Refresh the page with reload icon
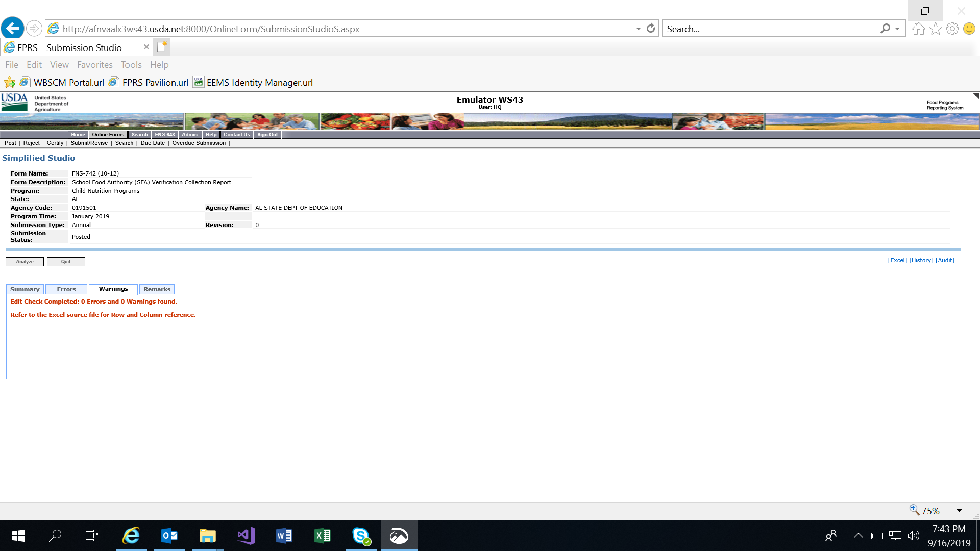Screen dimensions: 980x551 click(650, 29)
